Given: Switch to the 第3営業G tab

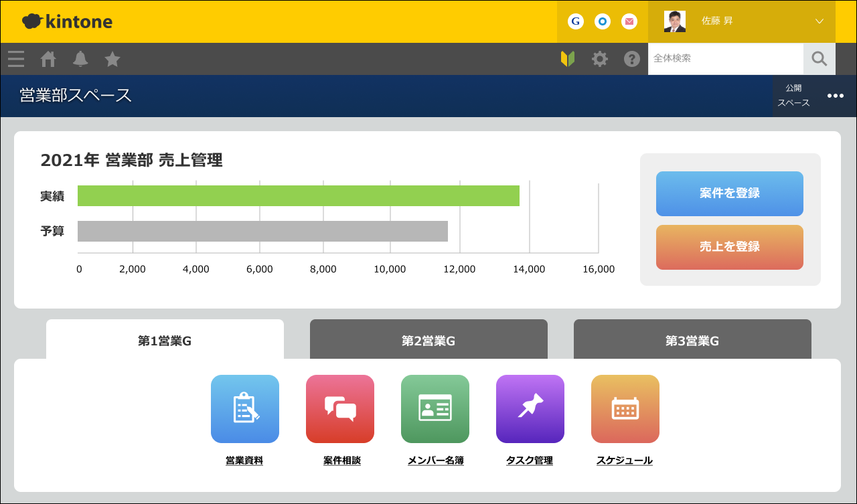Looking at the screenshot, I should coord(692,340).
